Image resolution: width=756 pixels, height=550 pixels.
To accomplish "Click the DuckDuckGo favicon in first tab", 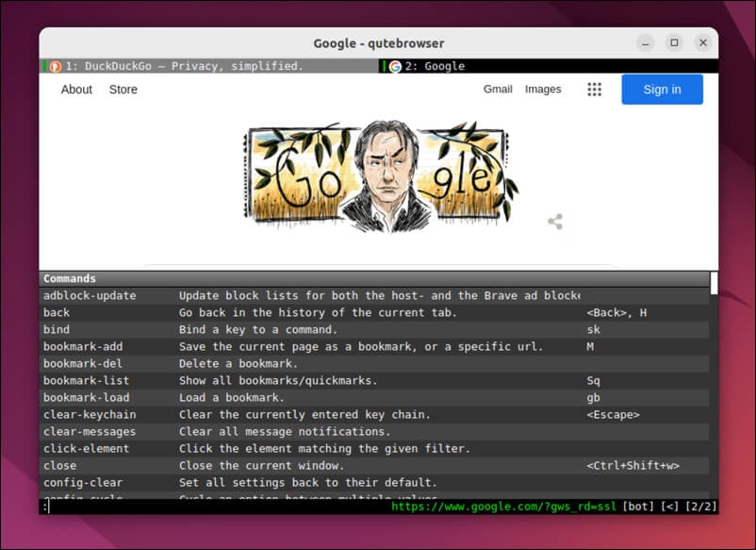I will tap(55, 66).
